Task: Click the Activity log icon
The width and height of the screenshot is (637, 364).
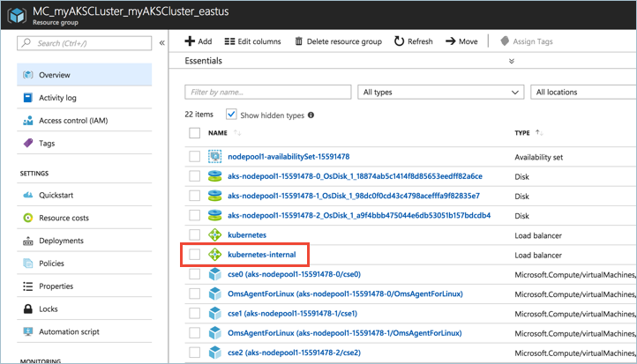Action: [28, 98]
